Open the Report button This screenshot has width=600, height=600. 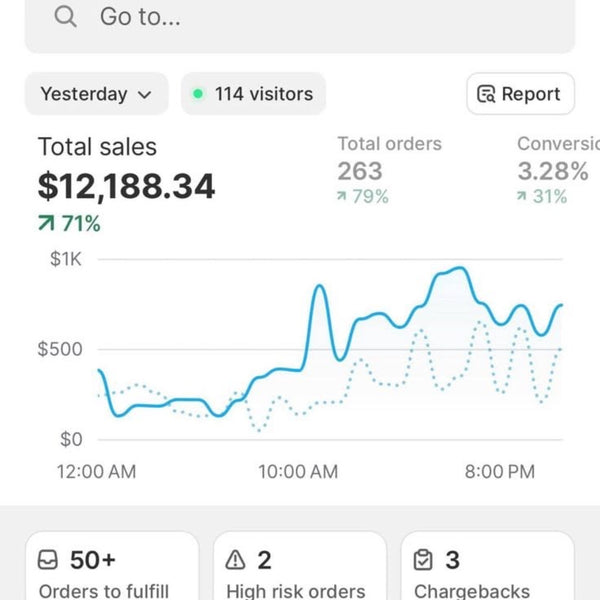point(520,94)
